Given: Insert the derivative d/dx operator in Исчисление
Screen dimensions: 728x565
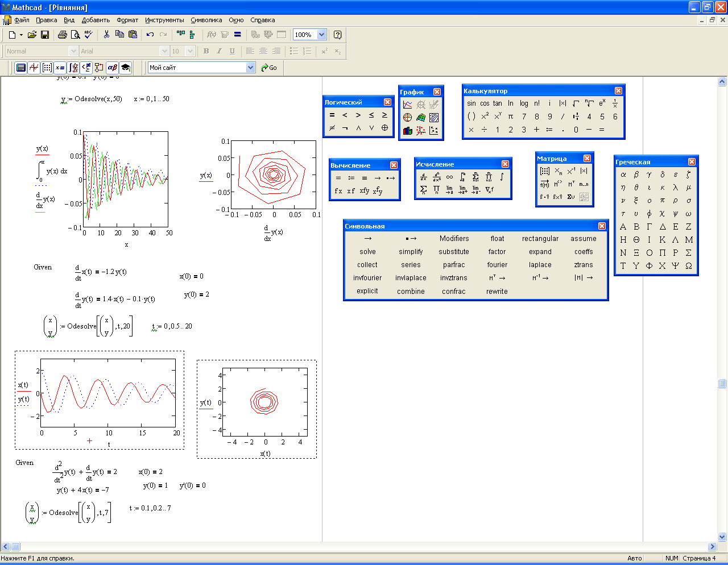Looking at the screenshot, I should (x=423, y=177).
